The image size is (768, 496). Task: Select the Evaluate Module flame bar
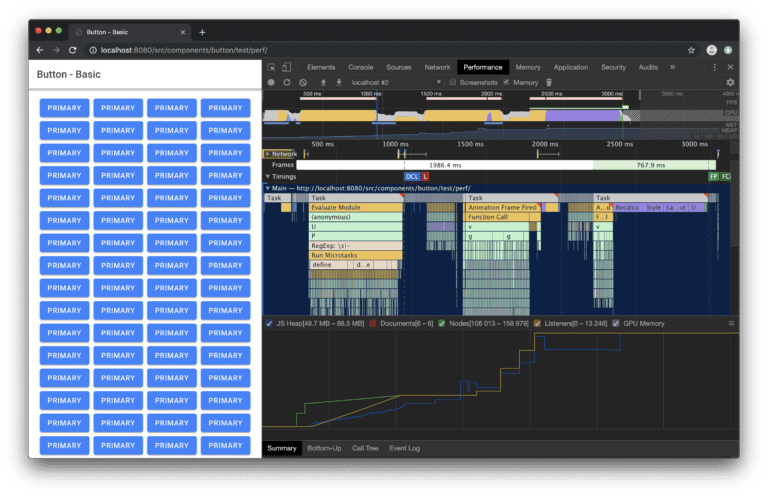356,208
